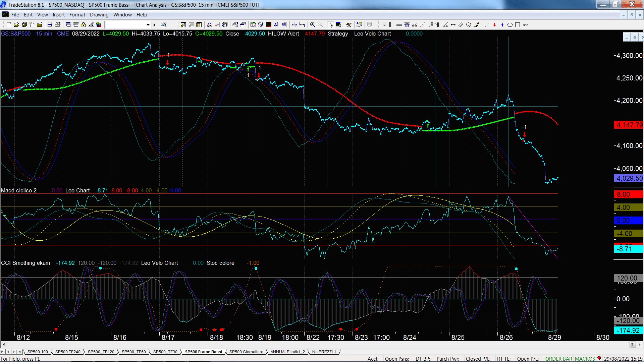
Task: Switch to the SP500 Giornaliero tab
Action: pyautogui.click(x=246, y=352)
